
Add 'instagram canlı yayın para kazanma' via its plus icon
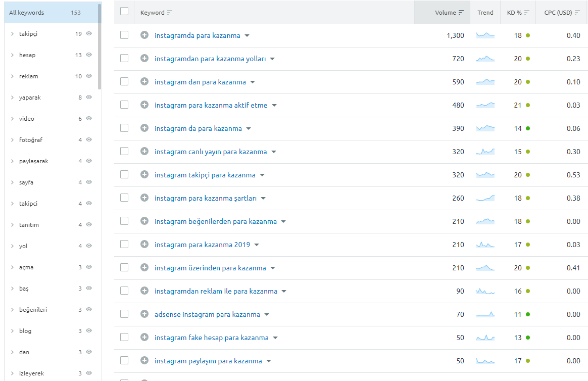click(x=144, y=151)
